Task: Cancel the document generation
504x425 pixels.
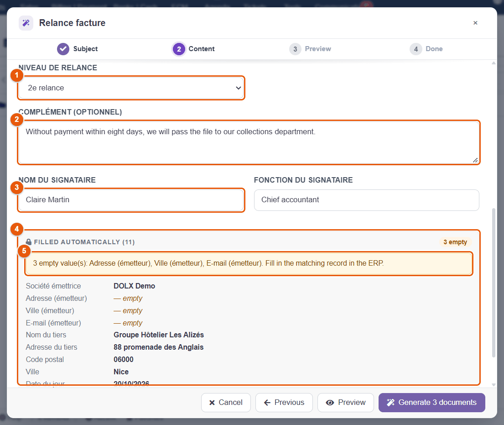Action: [x=226, y=403]
